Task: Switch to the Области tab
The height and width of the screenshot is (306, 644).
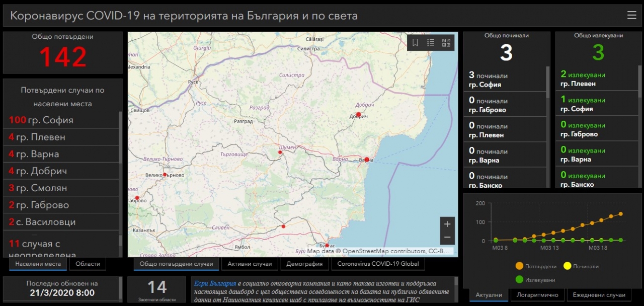Action: point(88,264)
